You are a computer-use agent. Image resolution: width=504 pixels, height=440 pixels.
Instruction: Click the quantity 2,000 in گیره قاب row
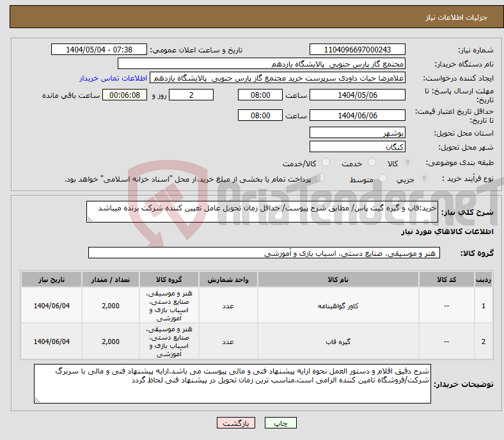[x=111, y=342]
